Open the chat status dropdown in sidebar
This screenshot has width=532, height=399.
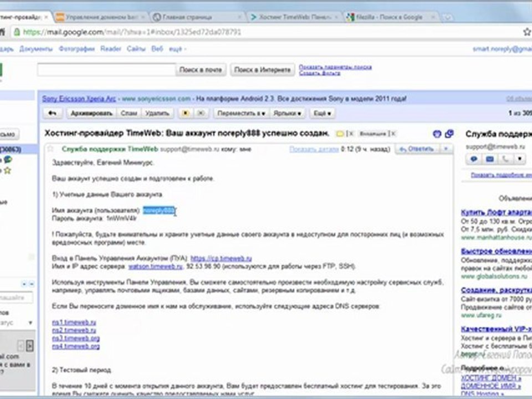tap(30, 323)
